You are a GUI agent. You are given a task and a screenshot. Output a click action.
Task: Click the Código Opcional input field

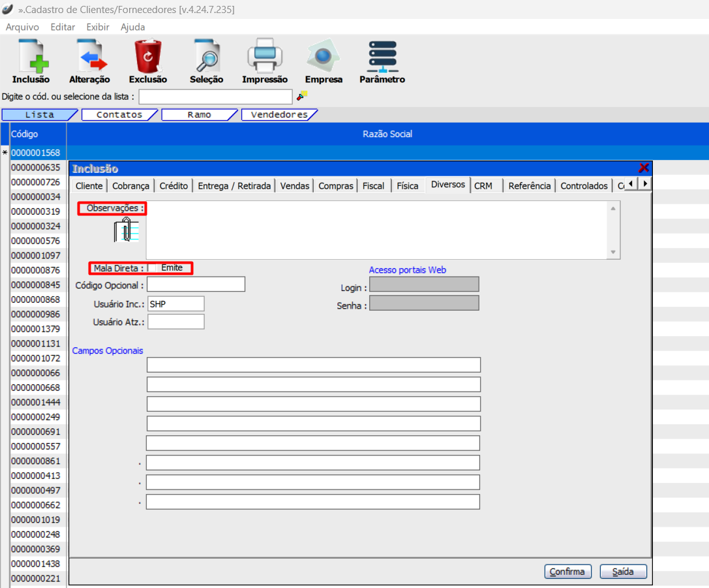196,285
